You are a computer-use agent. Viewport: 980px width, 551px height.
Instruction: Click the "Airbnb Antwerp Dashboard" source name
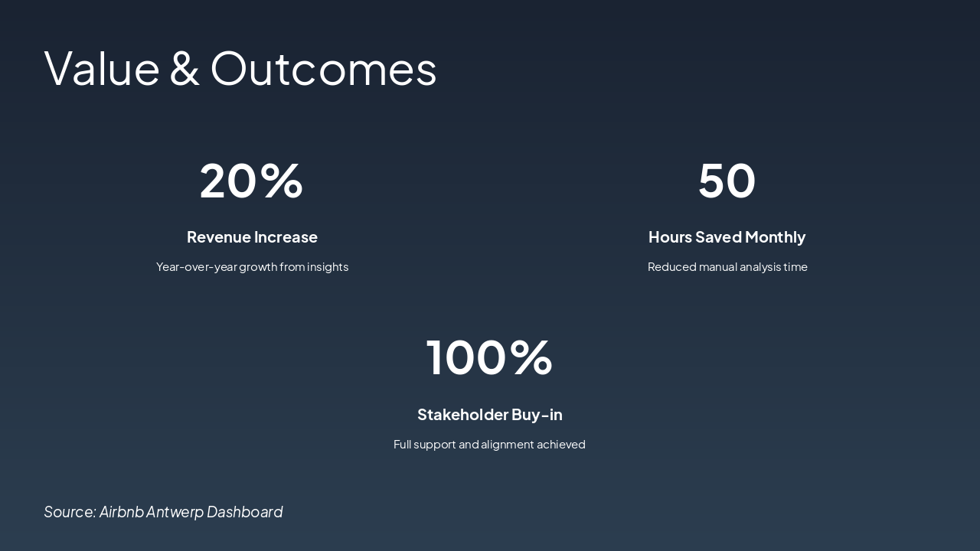pyautogui.click(x=191, y=512)
